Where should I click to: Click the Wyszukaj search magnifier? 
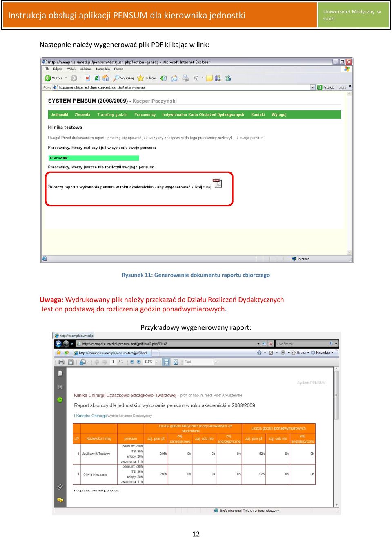tap(116, 78)
